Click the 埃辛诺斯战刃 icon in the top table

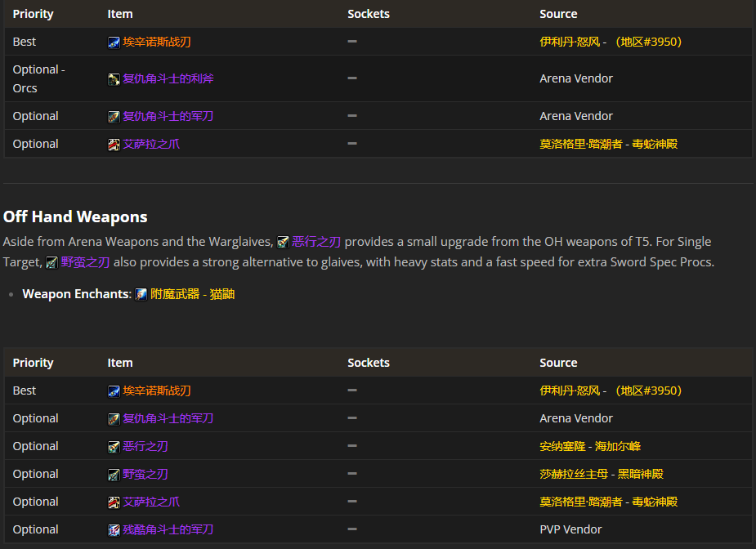(x=114, y=42)
